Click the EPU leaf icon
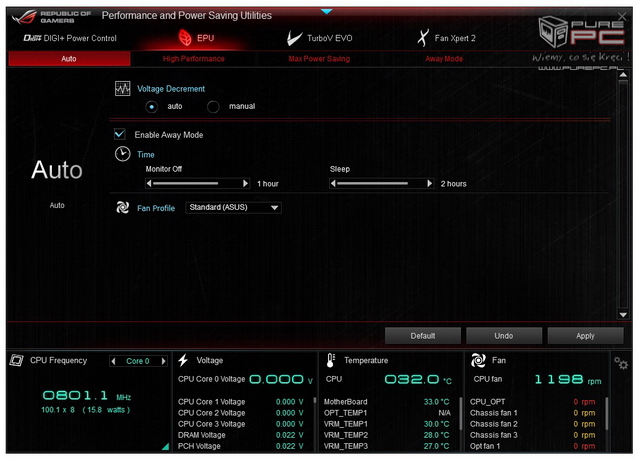This screenshot has width=640, height=460. [x=185, y=38]
